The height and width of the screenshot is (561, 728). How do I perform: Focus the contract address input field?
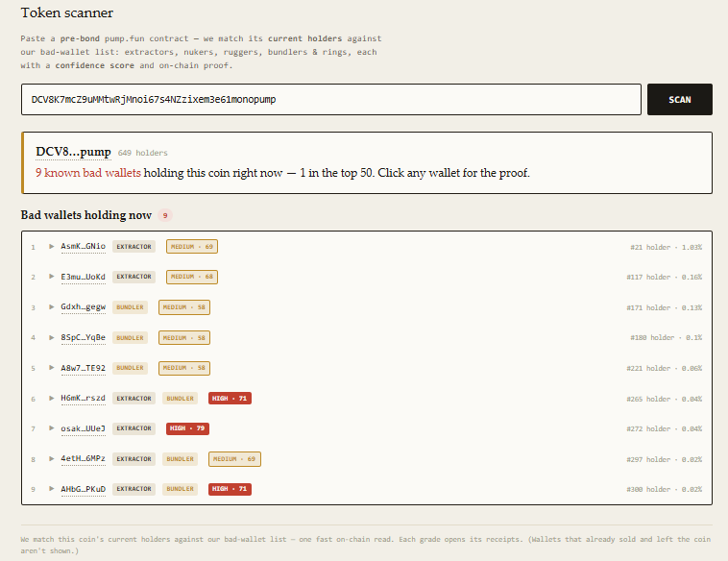tap(331, 99)
